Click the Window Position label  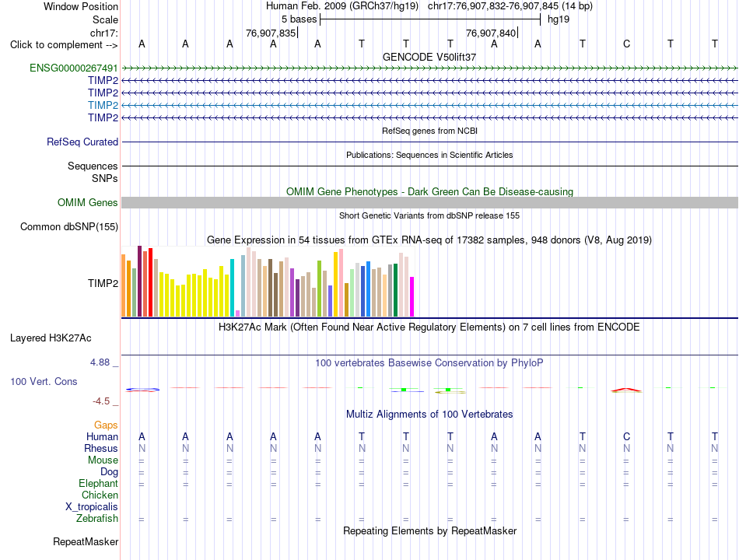(81, 6)
